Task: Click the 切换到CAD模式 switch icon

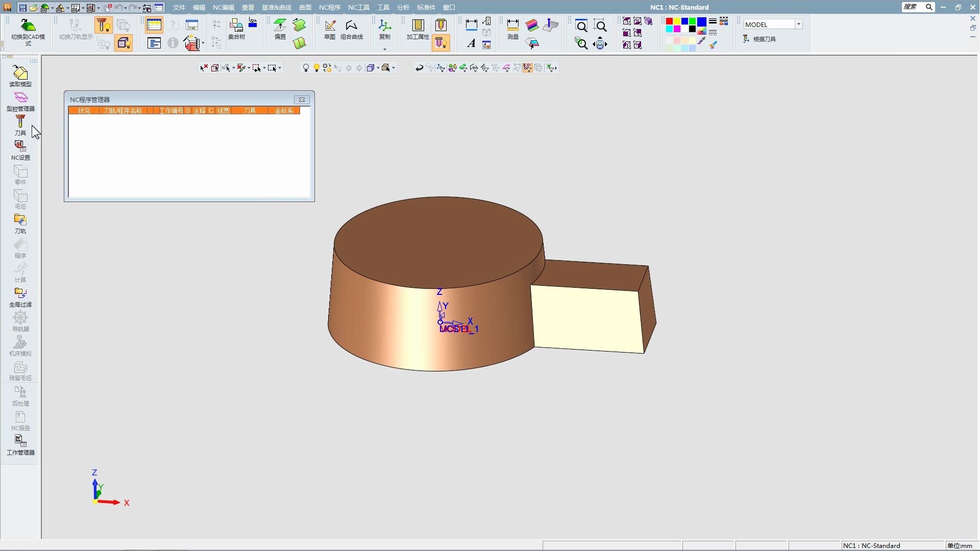Action: click(x=28, y=26)
